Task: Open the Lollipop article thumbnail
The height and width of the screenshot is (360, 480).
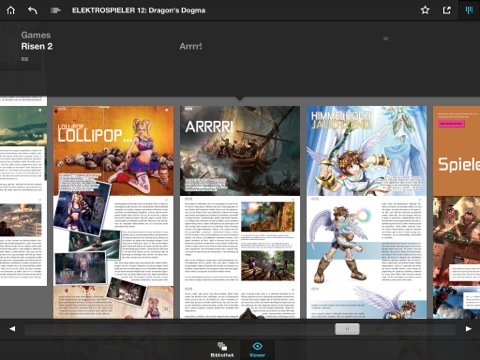Action: tap(113, 212)
